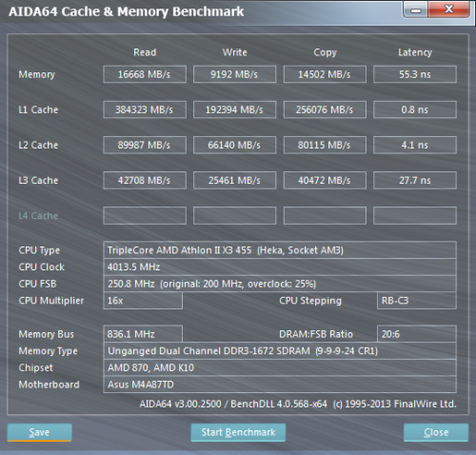
Task: Select L1 Cache read 384323 MB/s
Action: coord(145,109)
